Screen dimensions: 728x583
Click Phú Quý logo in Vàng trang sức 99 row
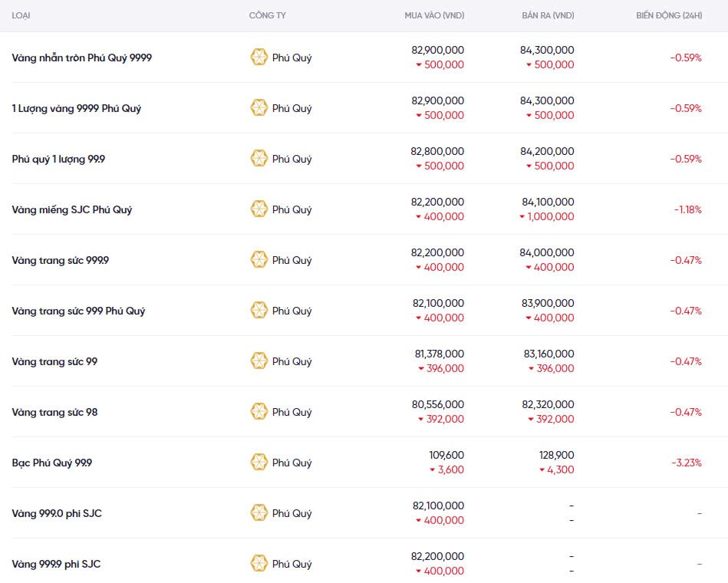[x=259, y=361]
